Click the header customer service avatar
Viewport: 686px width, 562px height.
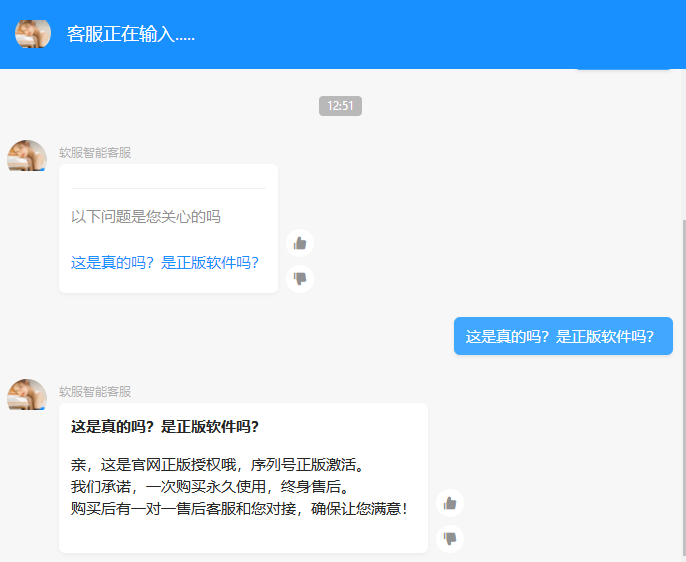click(x=33, y=34)
